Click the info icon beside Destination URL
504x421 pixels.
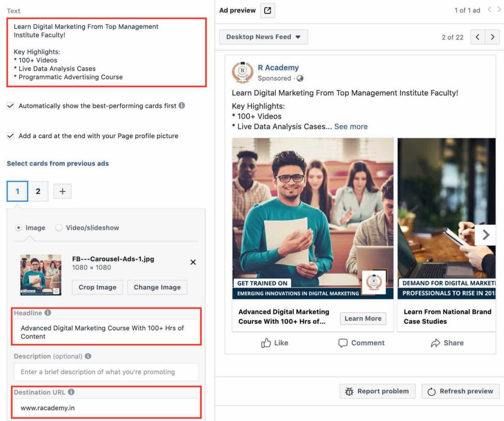71,392
